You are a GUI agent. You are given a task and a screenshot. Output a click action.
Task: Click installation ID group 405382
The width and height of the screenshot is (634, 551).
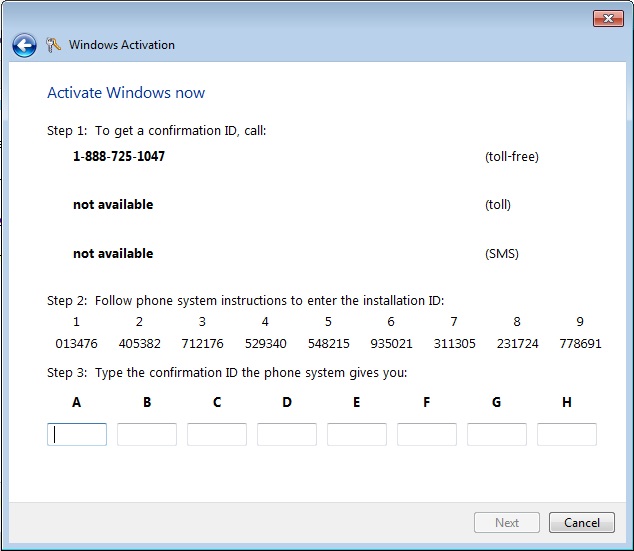pos(139,344)
